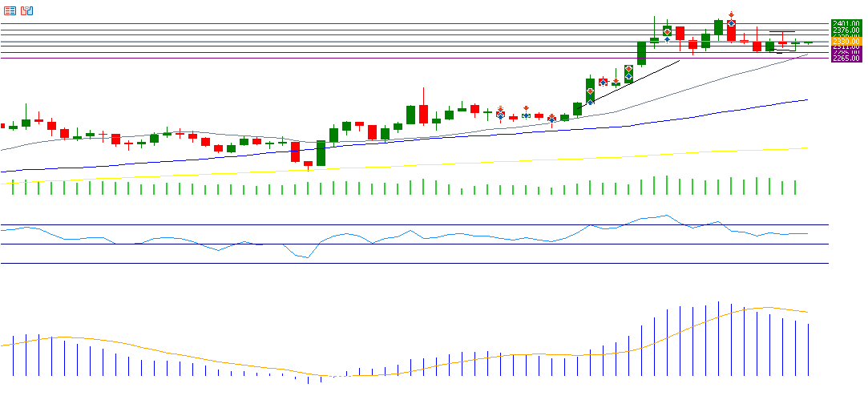The height and width of the screenshot is (408, 868).
Task: Select the black diagonal trendline
Action: point(633,81)
